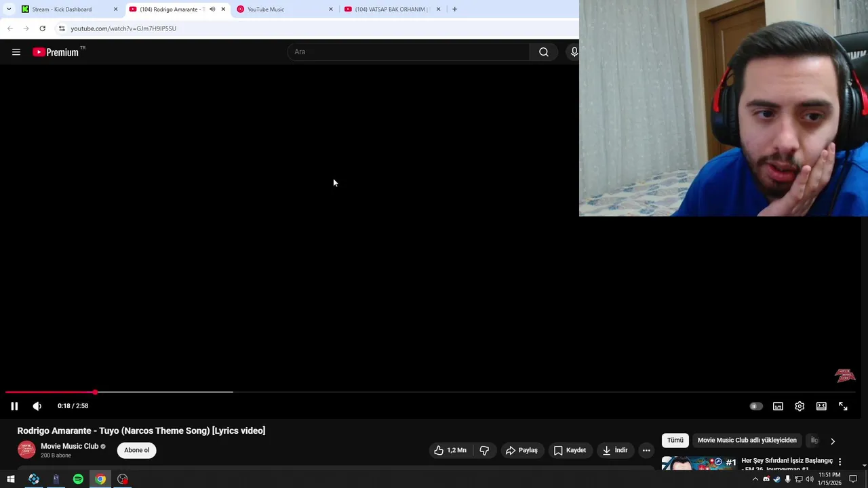Mute the video player volume

(x=37, y=406)
